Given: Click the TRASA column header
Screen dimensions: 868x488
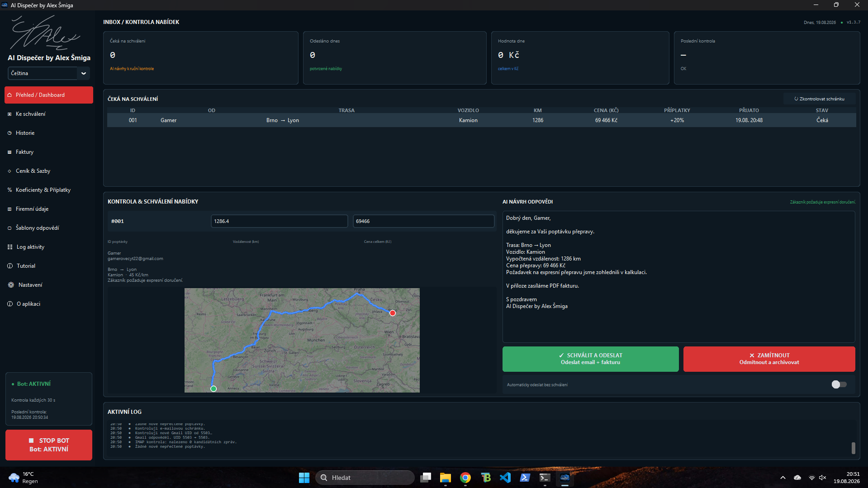Looking at the screenshot, I should pyautogui.click(x=346, y=110).
